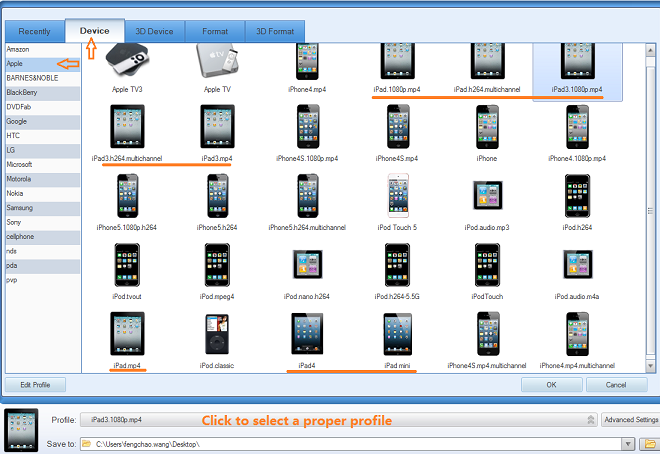Expand the Profile selector dropdown

click(591, 420)
